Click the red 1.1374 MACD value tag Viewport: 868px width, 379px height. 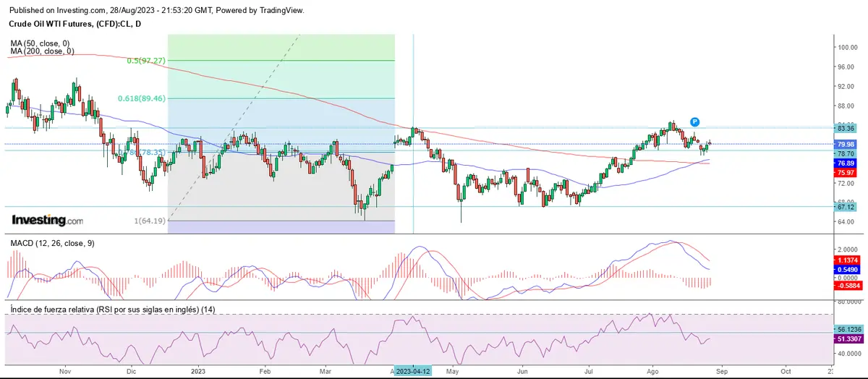point(846,260)
